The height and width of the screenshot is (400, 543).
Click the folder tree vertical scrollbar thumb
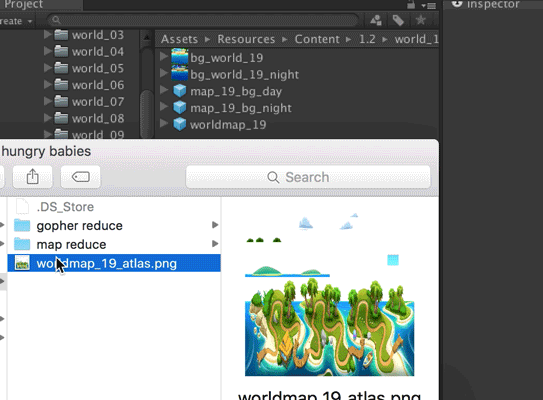147,114
